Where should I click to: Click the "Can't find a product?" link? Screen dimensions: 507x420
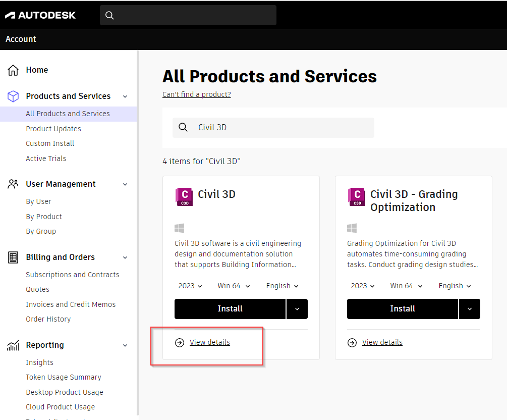197,94
